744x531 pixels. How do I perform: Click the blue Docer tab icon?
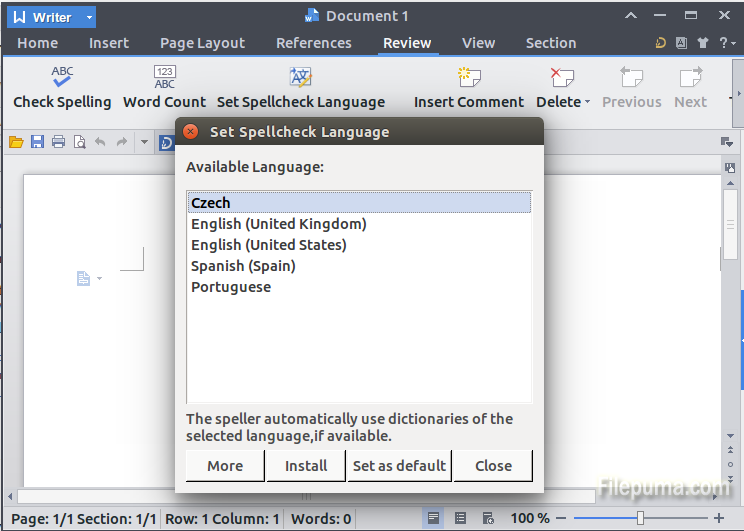(166, 142)
